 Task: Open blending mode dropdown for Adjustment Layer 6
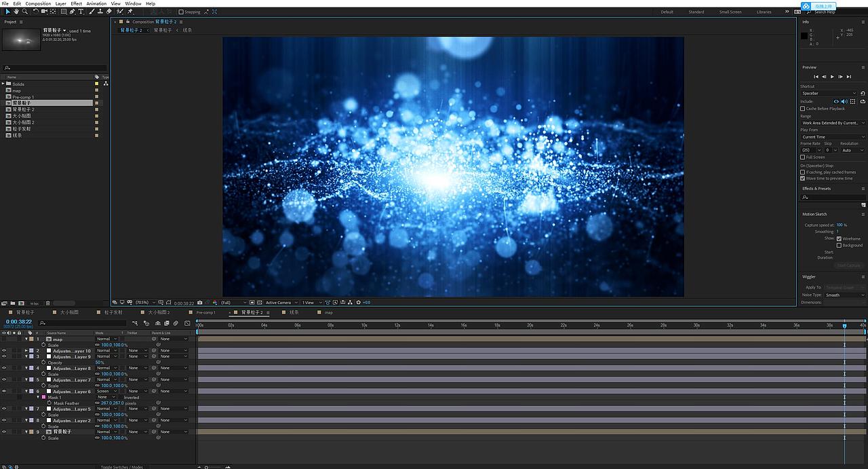click(106, 392)
